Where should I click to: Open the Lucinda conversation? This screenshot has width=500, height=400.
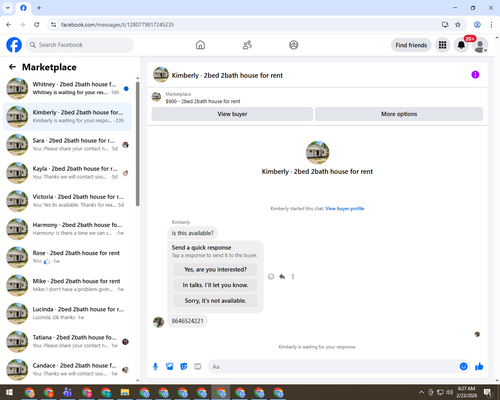pos(67,313)
